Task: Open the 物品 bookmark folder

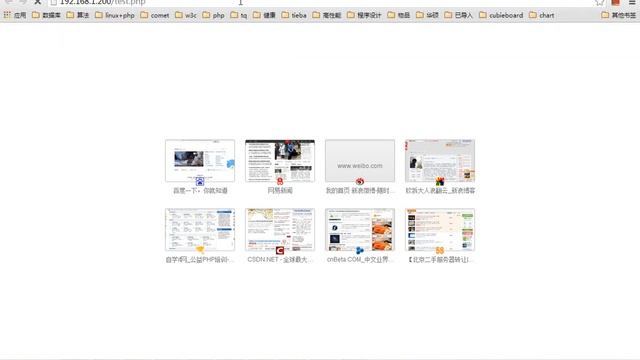Action: point(399,15)
